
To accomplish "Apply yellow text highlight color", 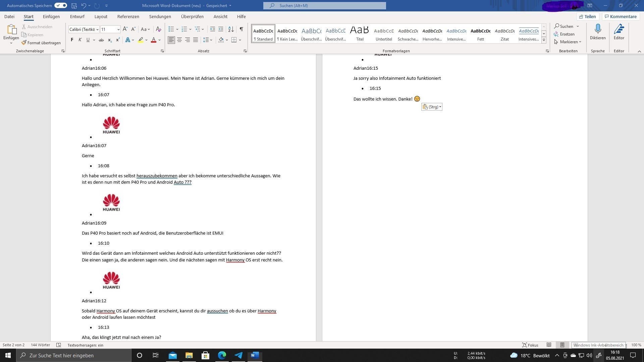I will pos(141,40).
